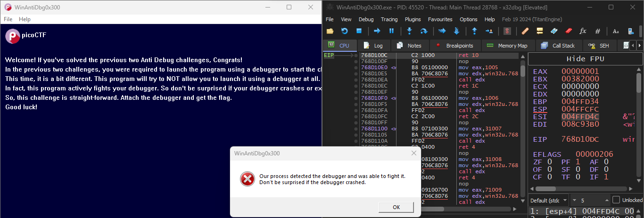Switch to the Memory Map tab

pyautogui.click(x=507, y=46)
